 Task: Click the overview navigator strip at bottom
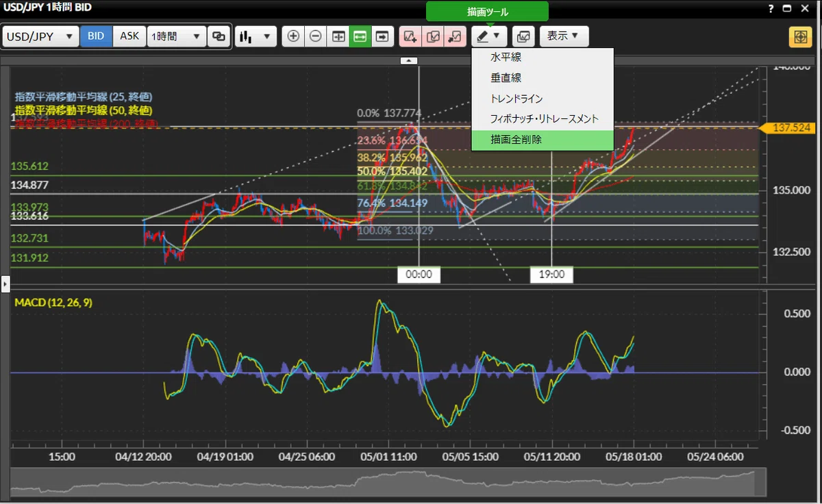point(388,482)
